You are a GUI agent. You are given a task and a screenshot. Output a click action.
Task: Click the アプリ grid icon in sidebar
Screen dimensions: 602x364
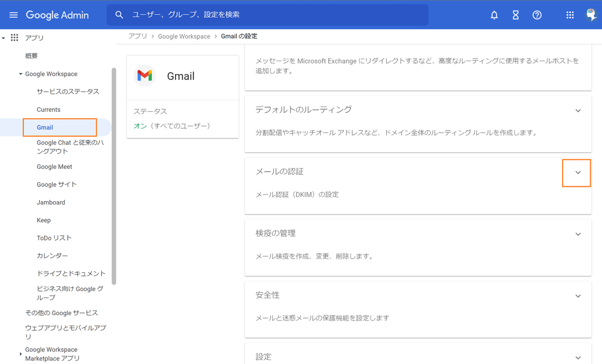coord(14,38)
